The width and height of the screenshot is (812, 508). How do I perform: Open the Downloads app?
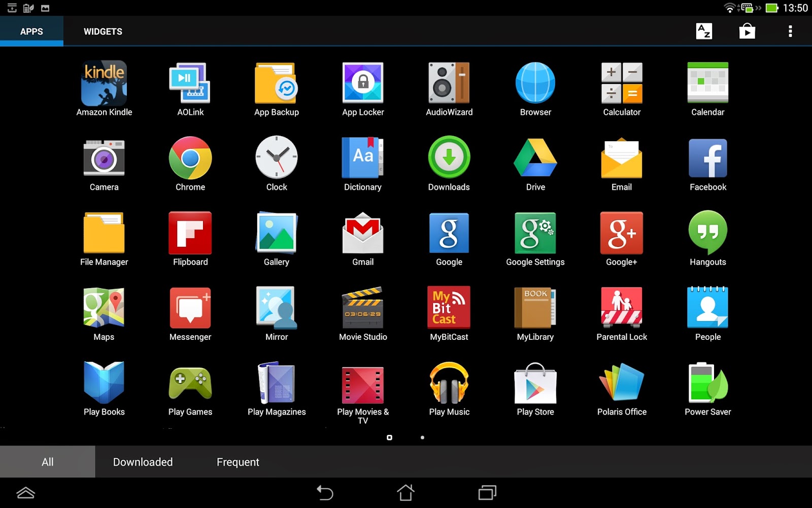click(x=449, y=164)
